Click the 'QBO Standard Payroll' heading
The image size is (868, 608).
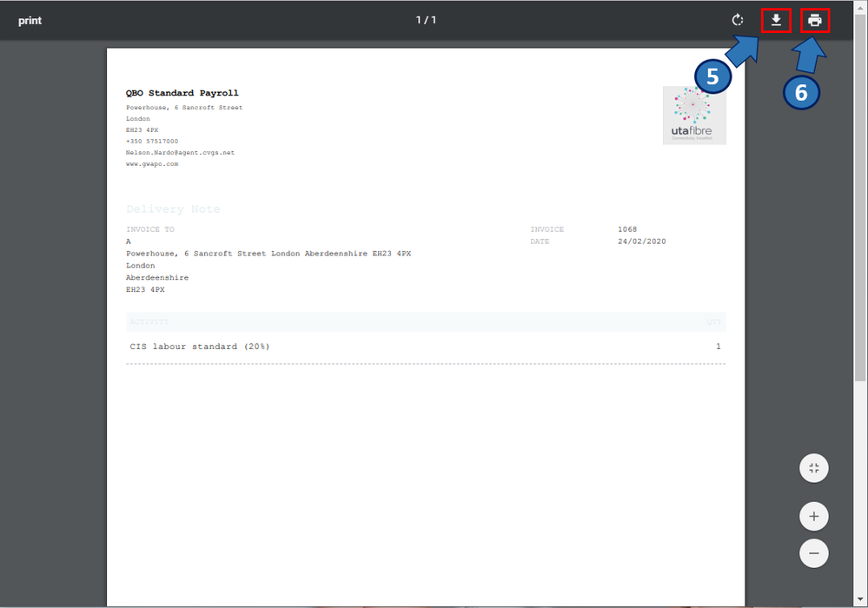coord(182,93)
